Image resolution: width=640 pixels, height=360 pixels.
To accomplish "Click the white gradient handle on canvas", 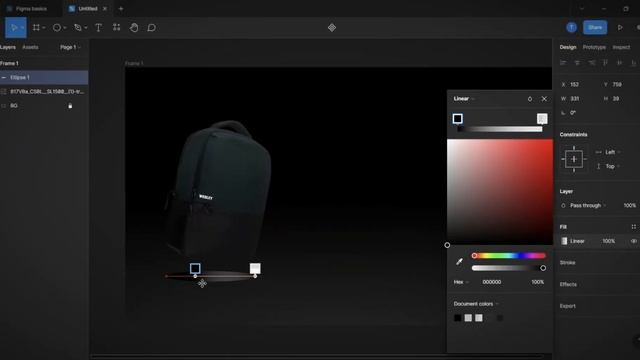I will coord(255,269).
